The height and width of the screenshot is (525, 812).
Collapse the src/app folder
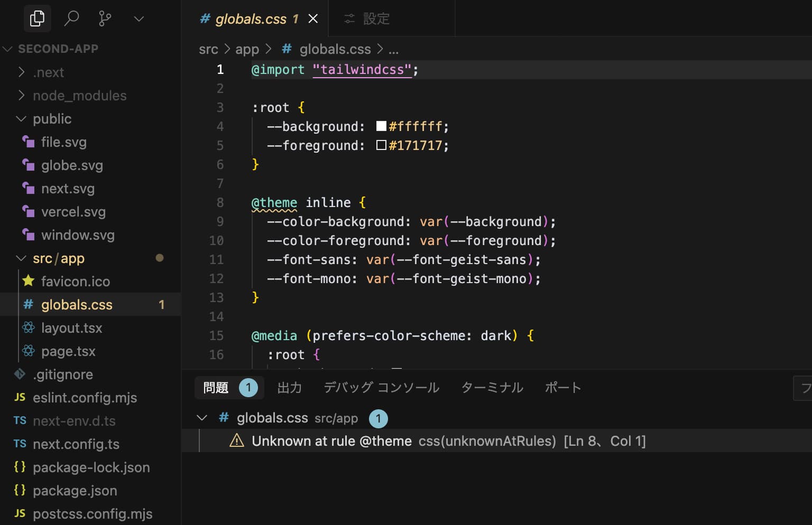pos(22,258)
